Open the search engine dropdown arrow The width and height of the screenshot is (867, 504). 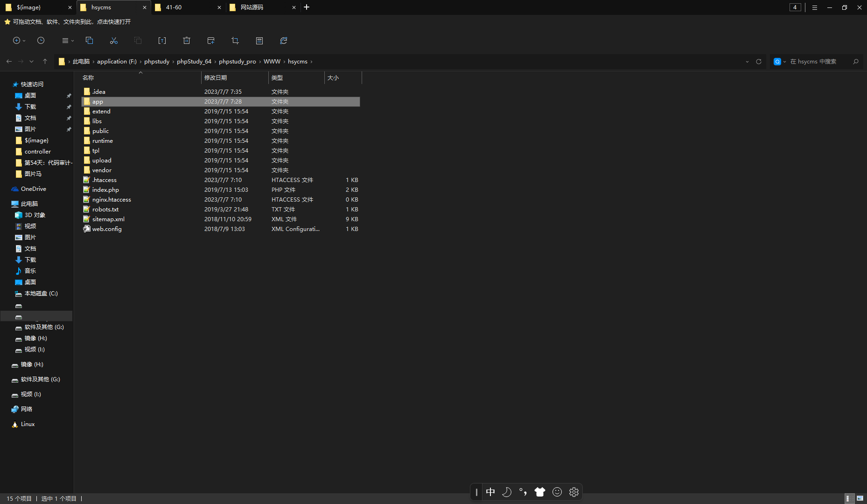point(784,62)
